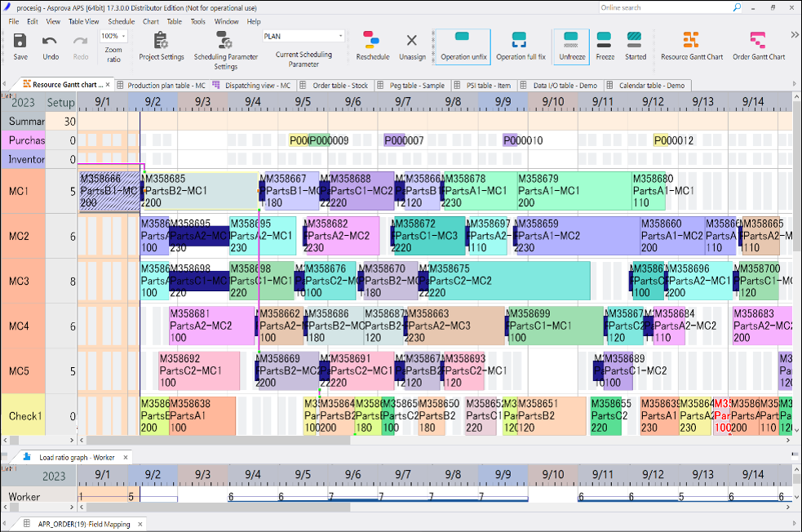Screen dimensions: 802x532
Task: Open the File menu
Action: (x=14, y=21)
